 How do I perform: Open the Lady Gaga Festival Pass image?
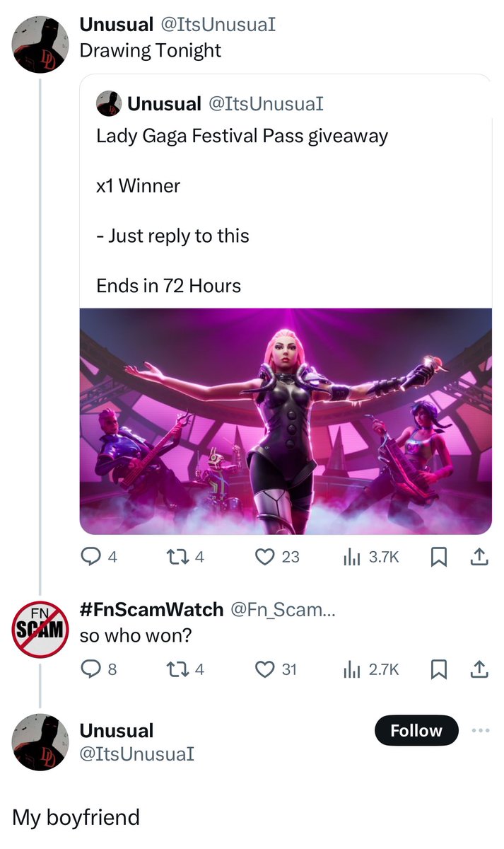coord(286,421)
